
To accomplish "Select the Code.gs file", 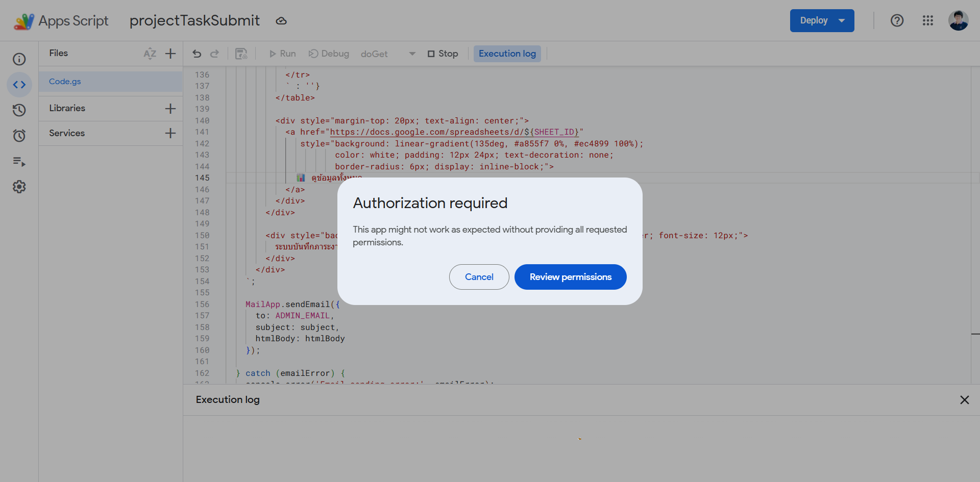I will pos(111,82).
